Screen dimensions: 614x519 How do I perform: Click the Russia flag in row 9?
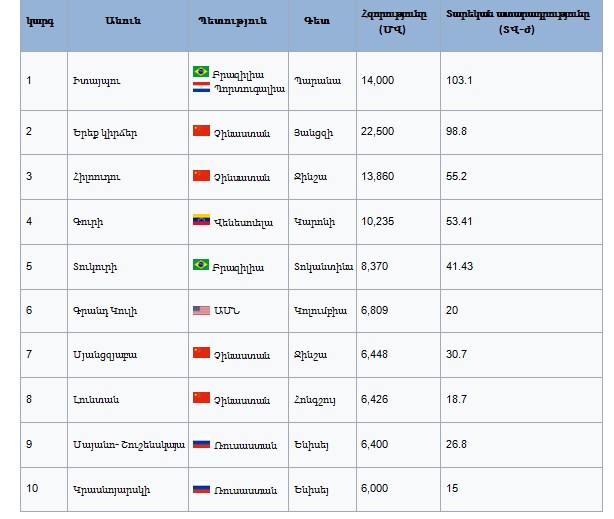[x=201, y=445]
